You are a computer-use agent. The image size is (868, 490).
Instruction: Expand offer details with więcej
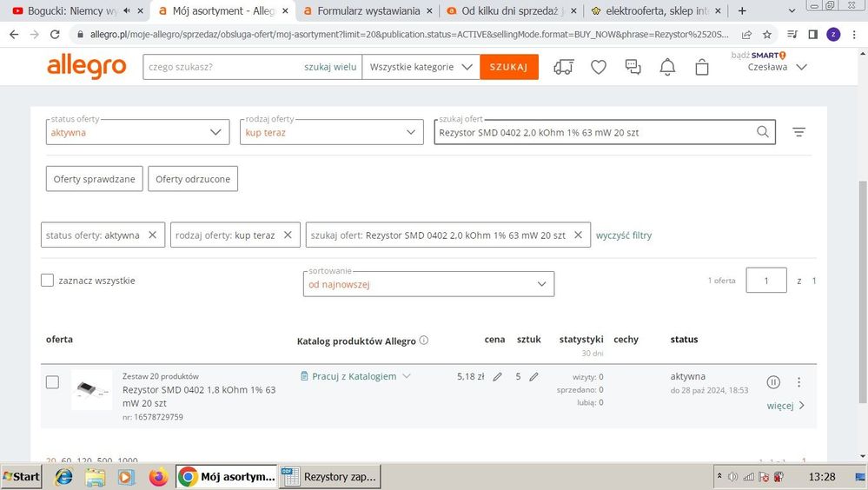[x=785, y=406]
